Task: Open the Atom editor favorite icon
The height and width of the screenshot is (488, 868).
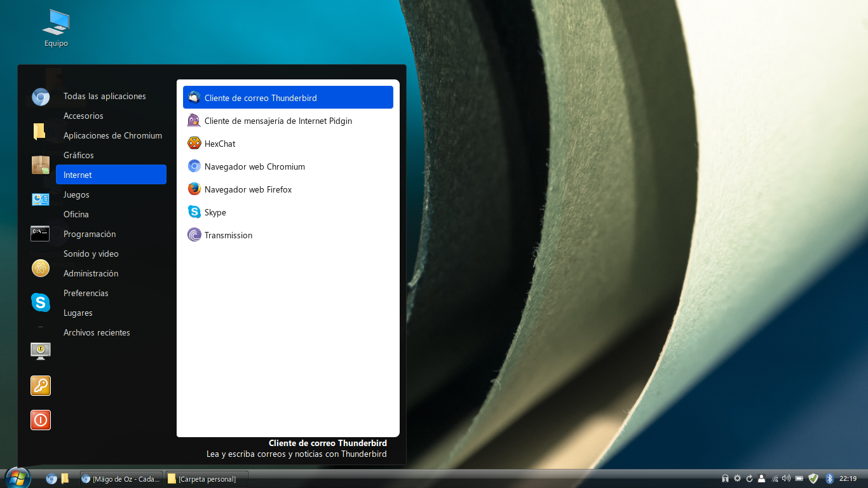Action: tap(41, 268)
